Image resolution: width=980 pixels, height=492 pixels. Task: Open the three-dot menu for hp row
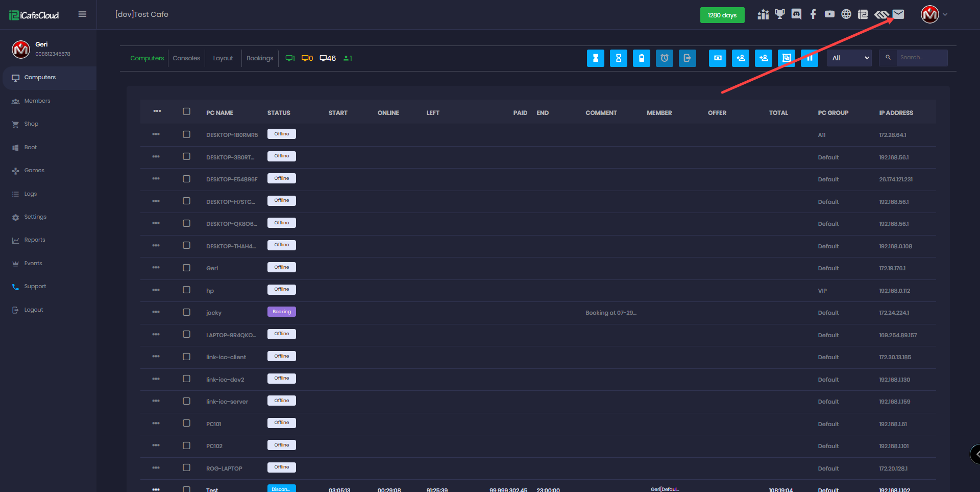point(156,290)
